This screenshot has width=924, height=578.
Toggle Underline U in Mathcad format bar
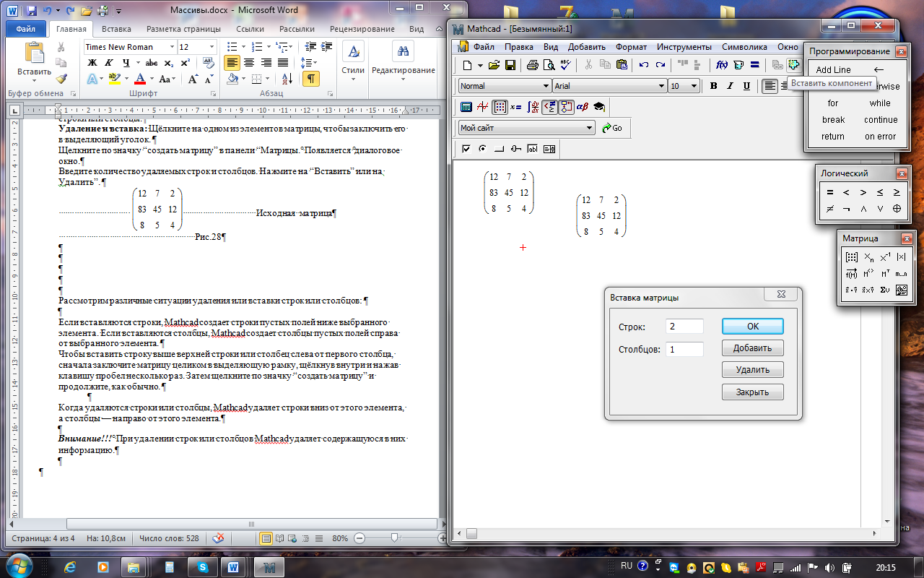[746, 86]
